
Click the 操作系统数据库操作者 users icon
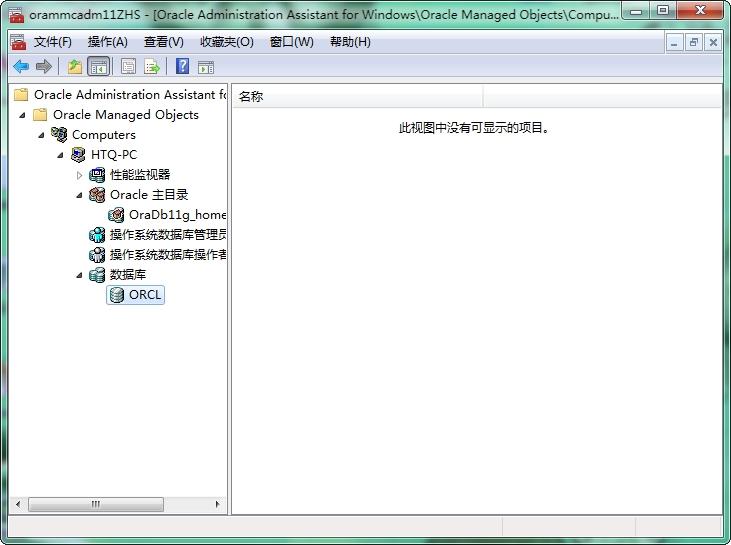(x=97, y=255)
